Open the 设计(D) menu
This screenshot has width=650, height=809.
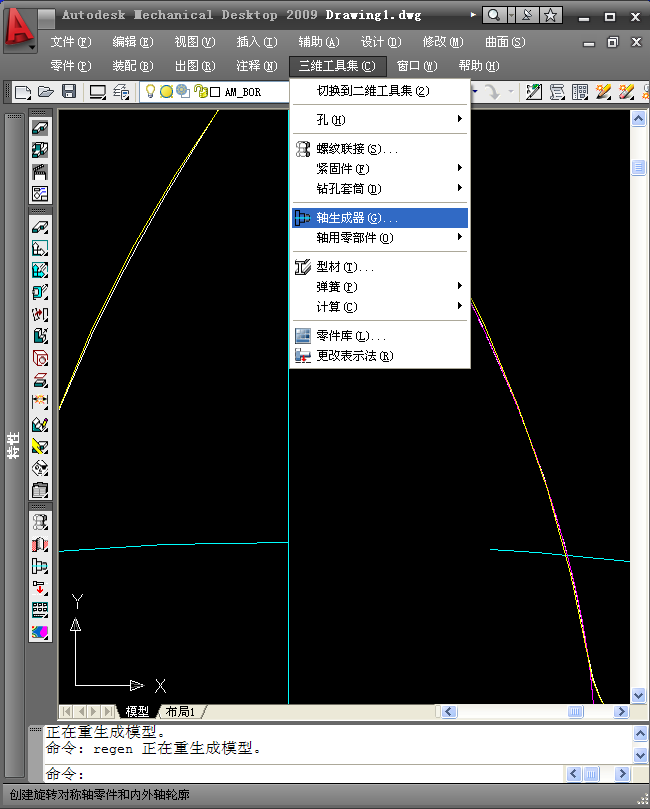pyautogui.click(x=381, y=42)
